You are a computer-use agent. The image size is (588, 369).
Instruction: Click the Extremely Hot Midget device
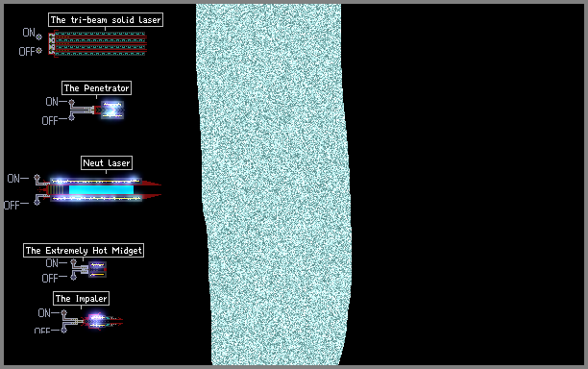97,270
